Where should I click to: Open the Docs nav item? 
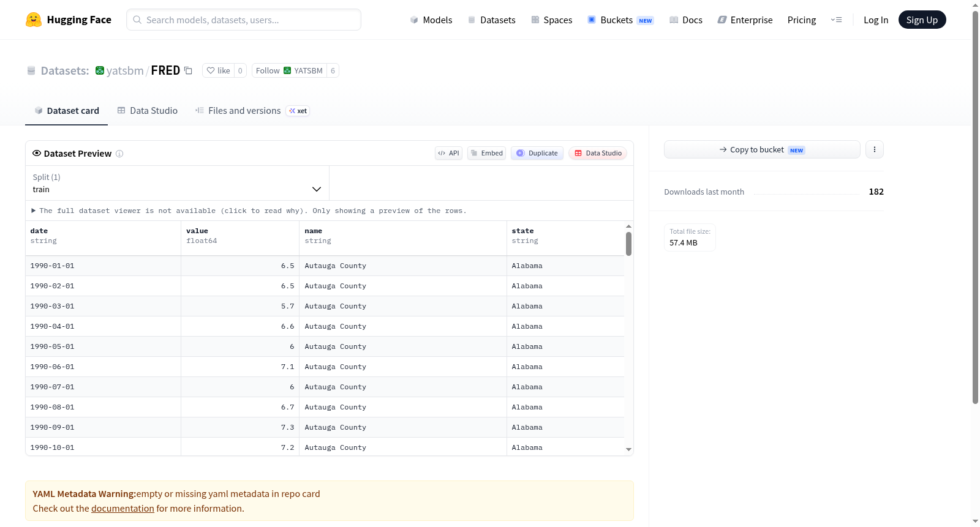point(686,20)
